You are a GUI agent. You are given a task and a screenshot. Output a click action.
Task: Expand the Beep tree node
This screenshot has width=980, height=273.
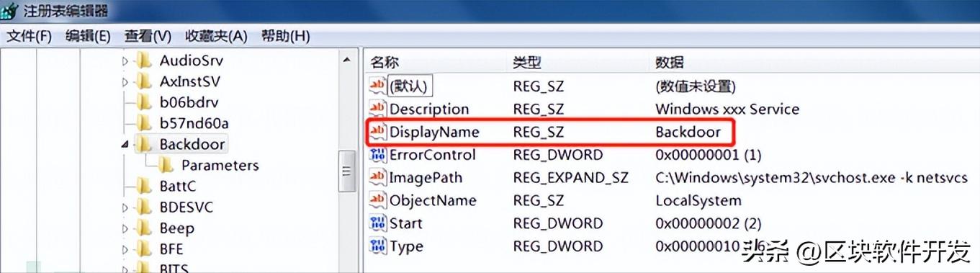coord(125,229)
